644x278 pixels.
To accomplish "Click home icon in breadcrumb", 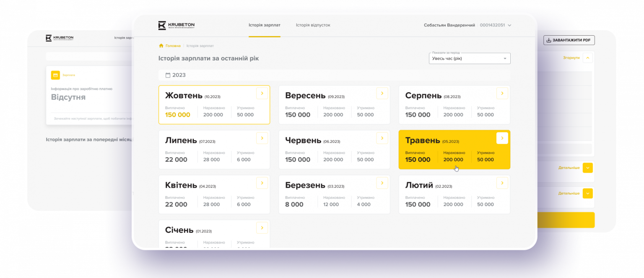I will tap(161, 46).
